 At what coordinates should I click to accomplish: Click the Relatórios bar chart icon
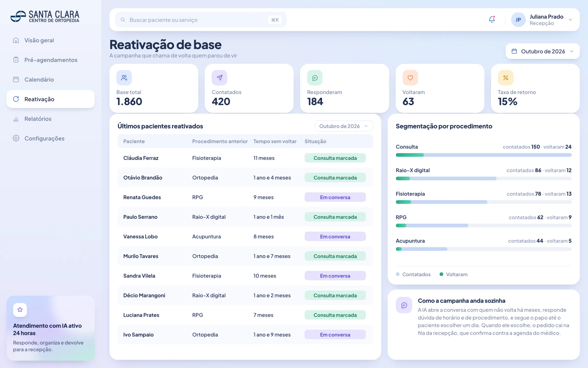(16, 119)
